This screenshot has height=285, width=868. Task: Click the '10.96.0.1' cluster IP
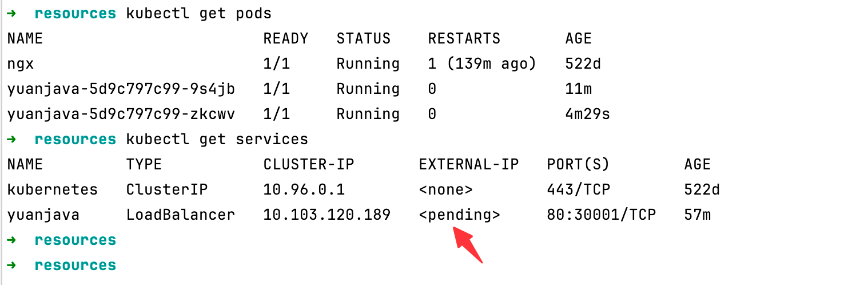click(304, 190)
